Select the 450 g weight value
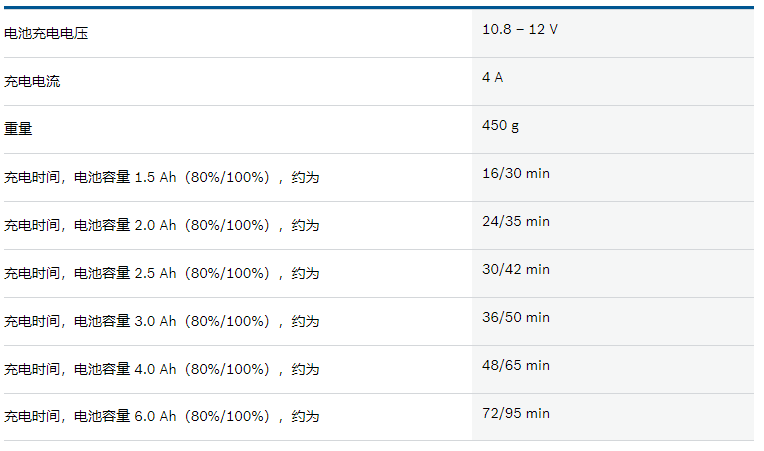This screenshot has width=764, height=451. click(x=500, y=126)
